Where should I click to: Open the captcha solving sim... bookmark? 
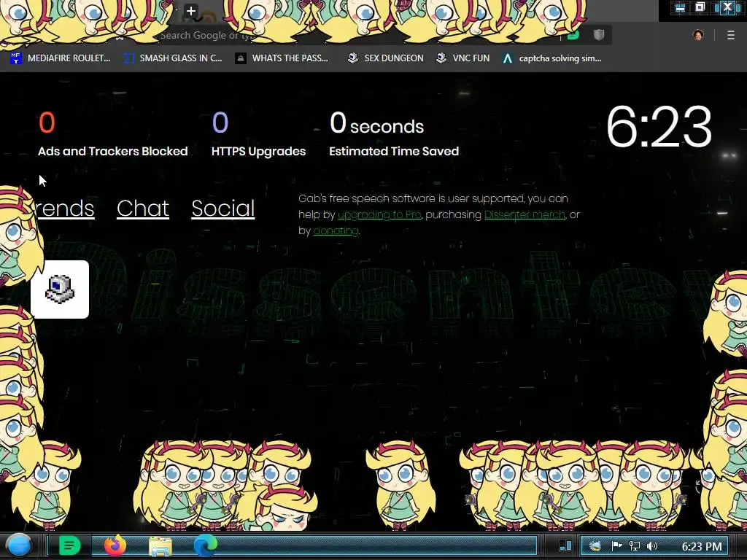click(x=551, y=58)
